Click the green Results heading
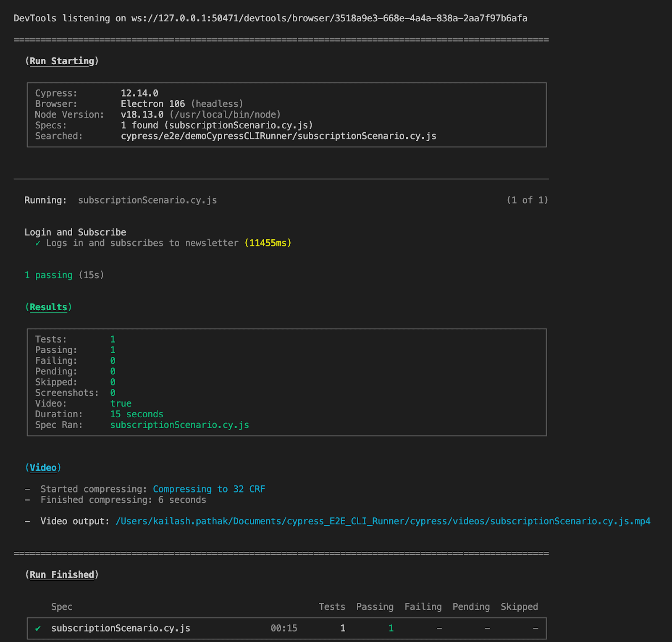Screen dimensions: 672x642 pos(48,307)
